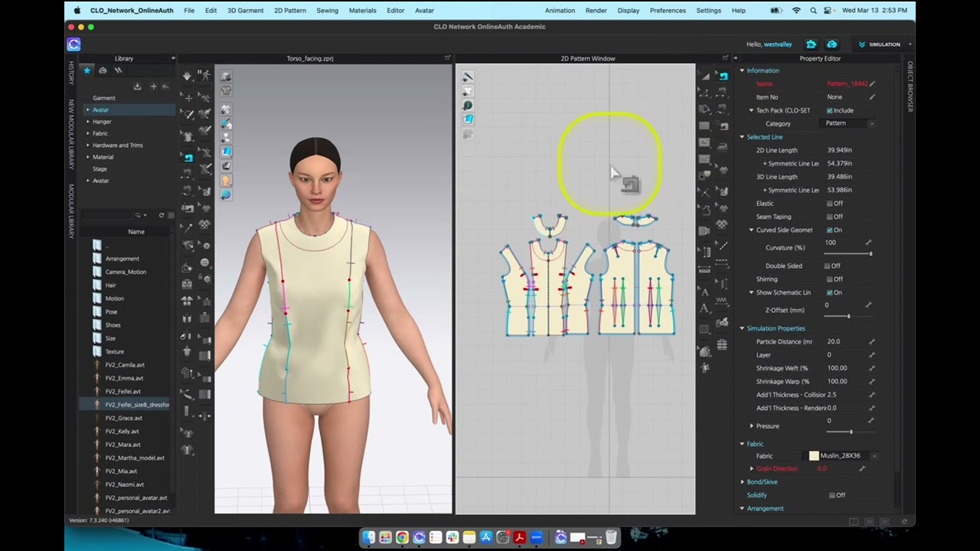Open the Pose folder
This screenshot has width=980, height=551.
pos(112,311)
